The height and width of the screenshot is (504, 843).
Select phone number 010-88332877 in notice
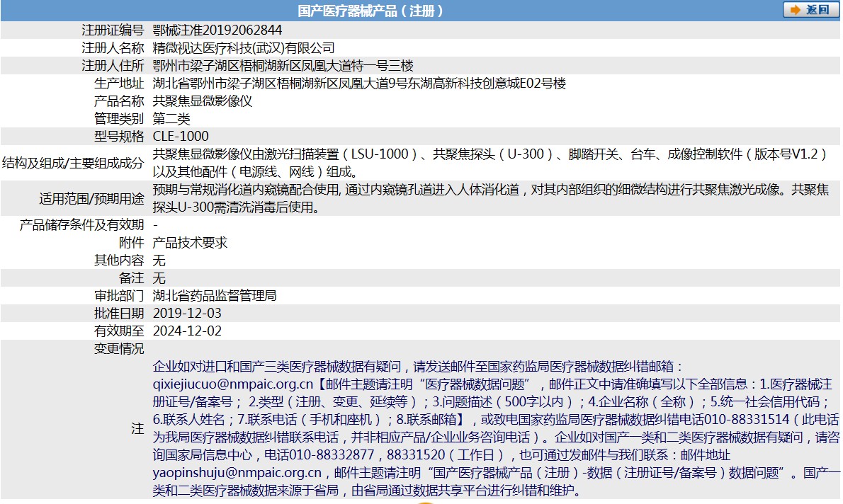(332, 455)
